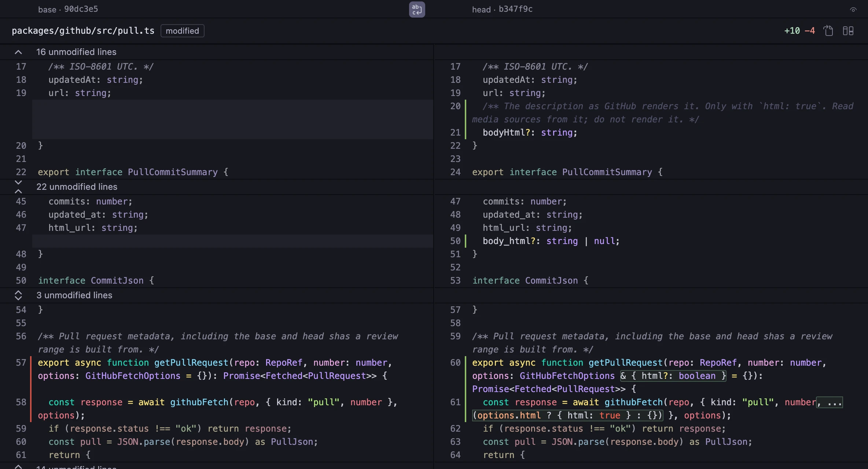
Task: Click base line 45 'commits: number;'
Action: tap(91, 202)
